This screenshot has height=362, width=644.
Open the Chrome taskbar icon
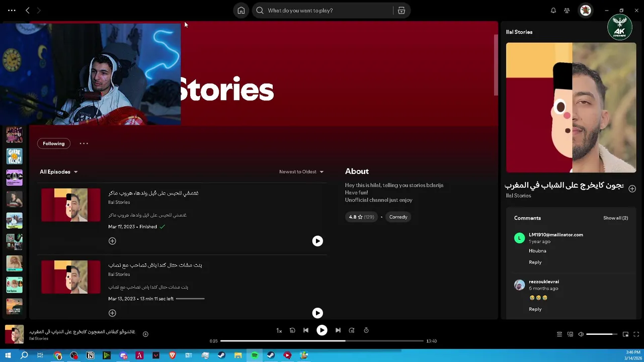click(58, 355)
